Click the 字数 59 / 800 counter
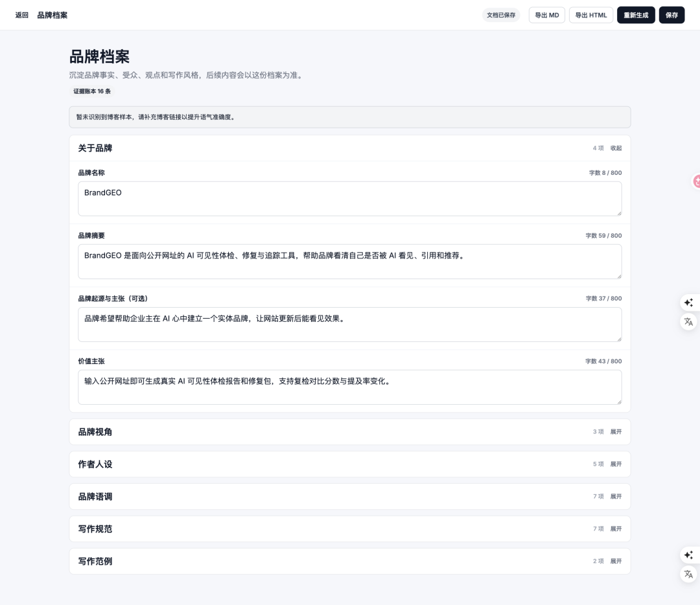This screenshot has height=605, width=700. (603, 236)
